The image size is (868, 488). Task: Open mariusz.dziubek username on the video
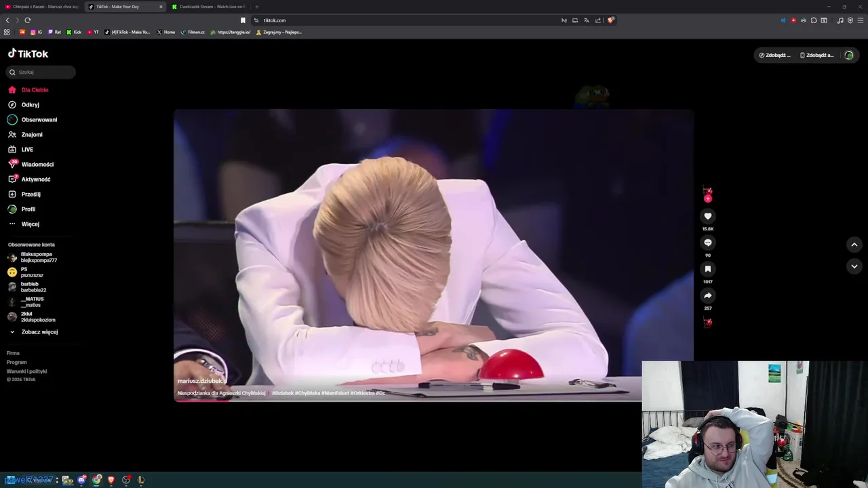pyautogui.click(x=201, y=381)
